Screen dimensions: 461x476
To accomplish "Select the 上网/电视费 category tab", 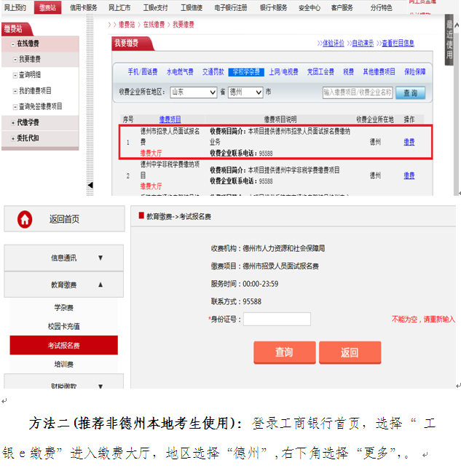I will click(x=283, y=72).
